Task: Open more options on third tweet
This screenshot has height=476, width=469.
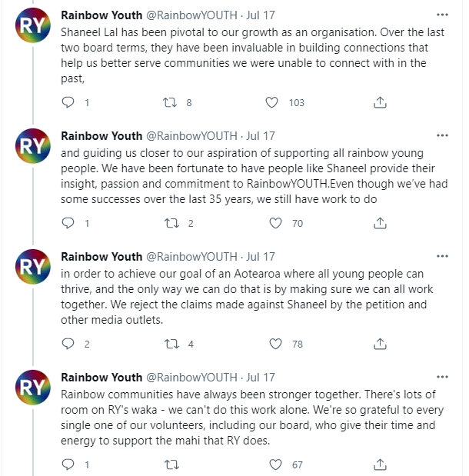Action: 441,256
